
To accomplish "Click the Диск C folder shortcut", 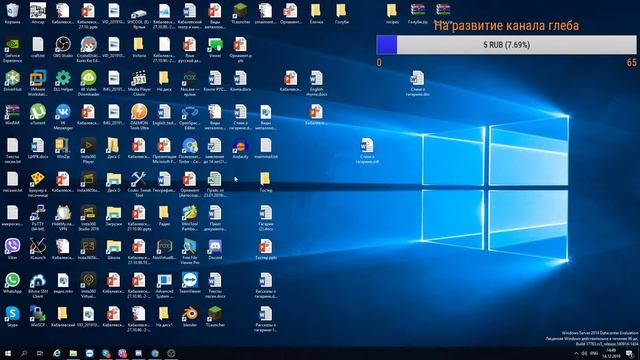I will [113, 148].
